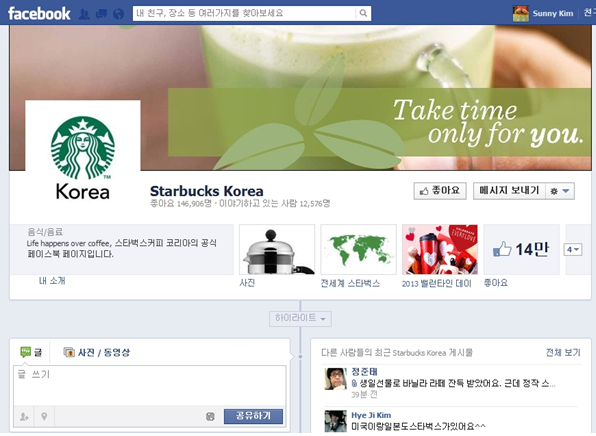Open Sunny Kim's profile avatar
596x436 pixels.
pos(520,14)
